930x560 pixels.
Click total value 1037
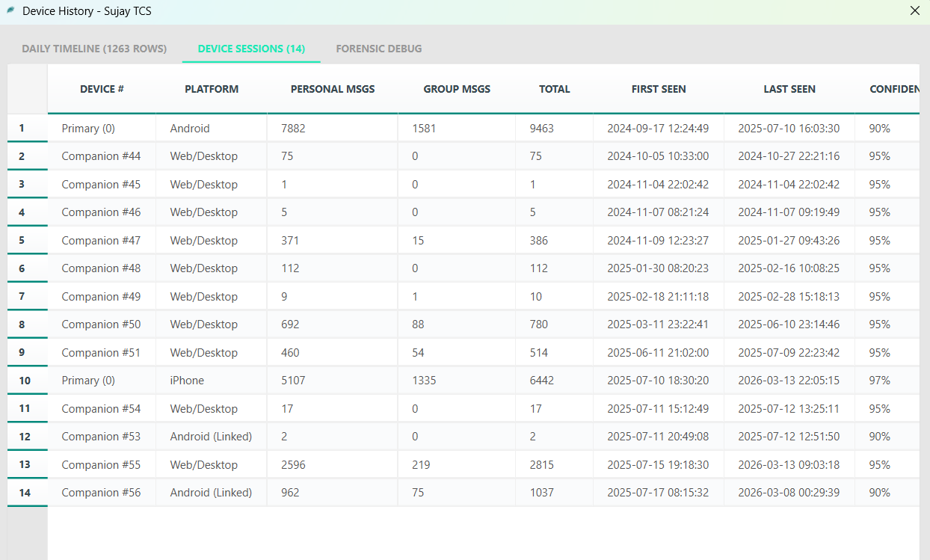(555, 493)
